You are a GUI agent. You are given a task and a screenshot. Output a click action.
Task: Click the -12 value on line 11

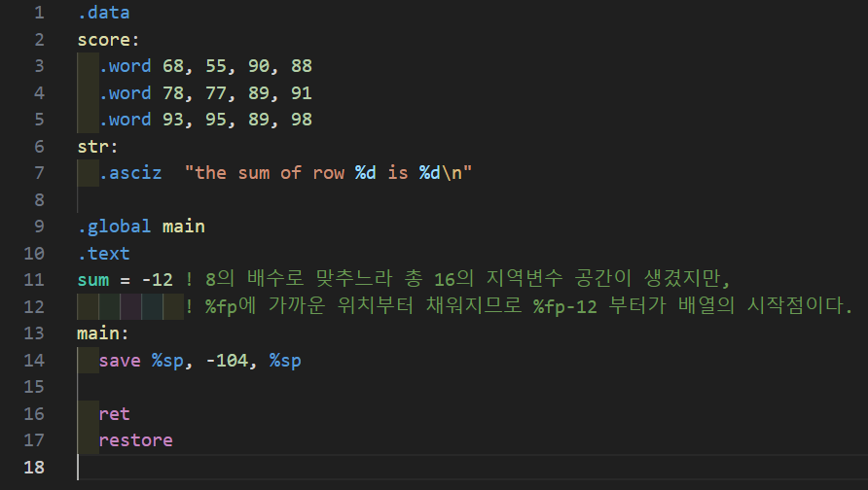[x=158, y=280]
